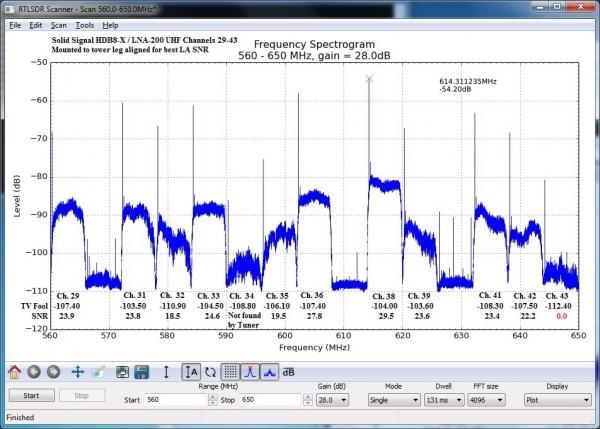Open the Tools menu
Image resolution: width=600 pixels, height=429 pixels.
tap(84, 24)
